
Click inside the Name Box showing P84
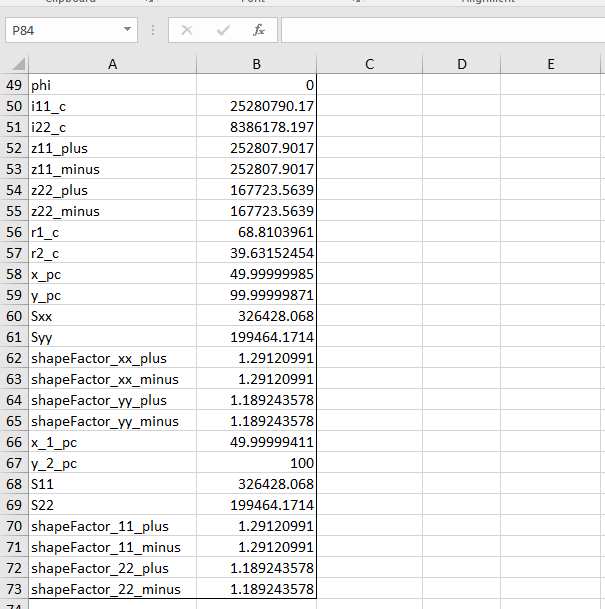click(60, 31)
